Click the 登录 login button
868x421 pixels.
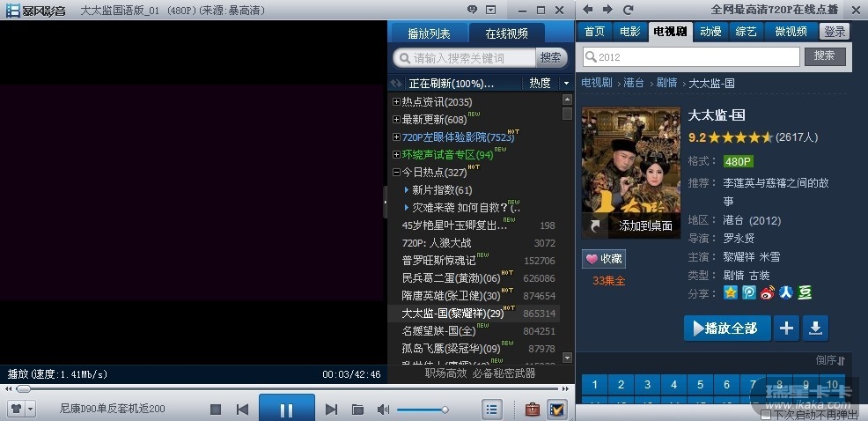[x=835, y=32]
